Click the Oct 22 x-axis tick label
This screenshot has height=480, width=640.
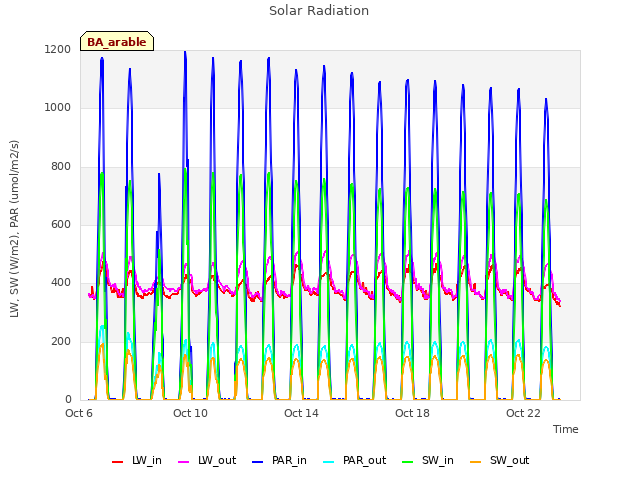tap(523, 413)
